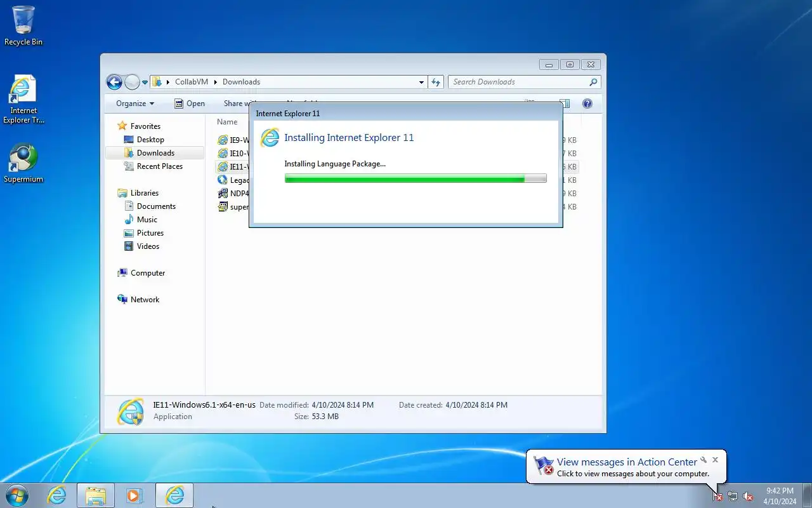Click Date modified value in details pane
812x508 pixels.
[x=343, y=405]
